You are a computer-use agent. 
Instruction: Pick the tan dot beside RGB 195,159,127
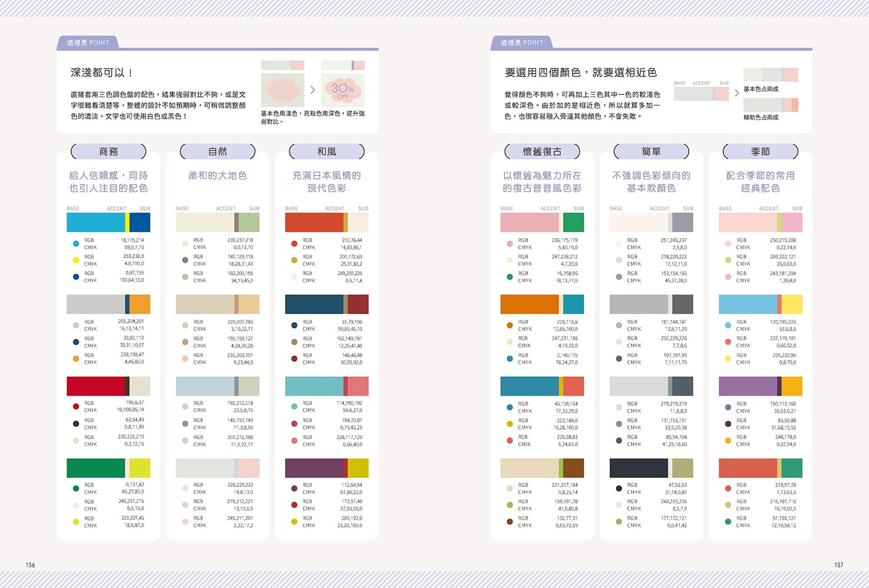(x=185, y=342)
